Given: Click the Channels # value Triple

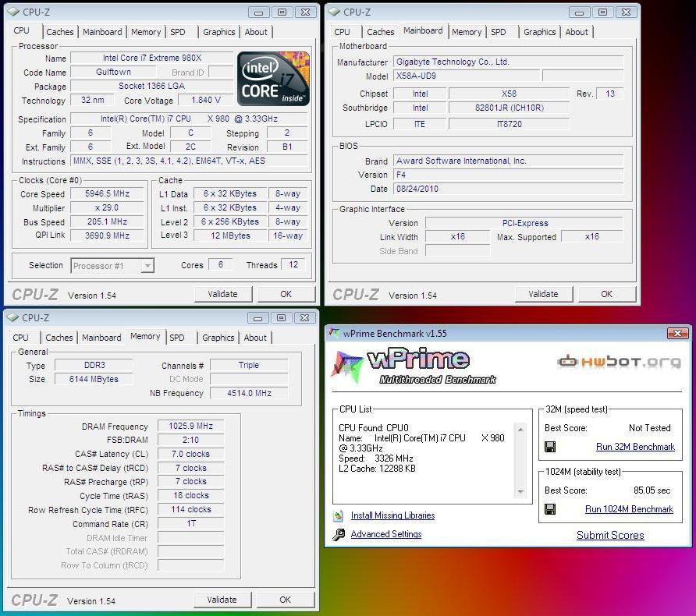Looking at the screenshot, I should [x=249, y=365].
